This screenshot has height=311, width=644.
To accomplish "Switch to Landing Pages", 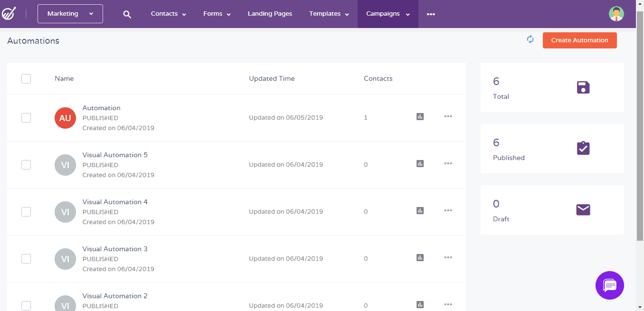I will (x=270, y=14).
